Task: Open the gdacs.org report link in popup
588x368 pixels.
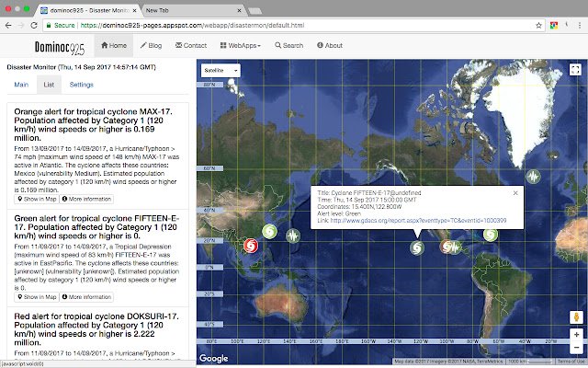Action: click(x=418, y=221)
